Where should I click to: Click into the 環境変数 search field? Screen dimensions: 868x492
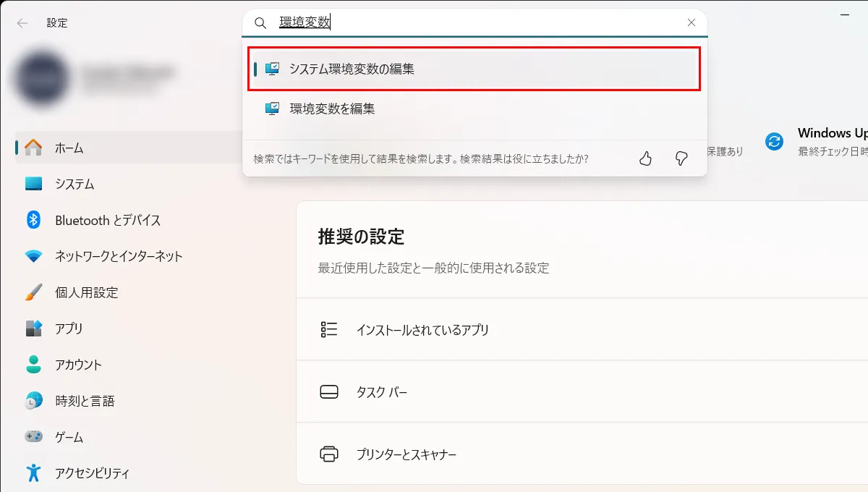[475, 22]
